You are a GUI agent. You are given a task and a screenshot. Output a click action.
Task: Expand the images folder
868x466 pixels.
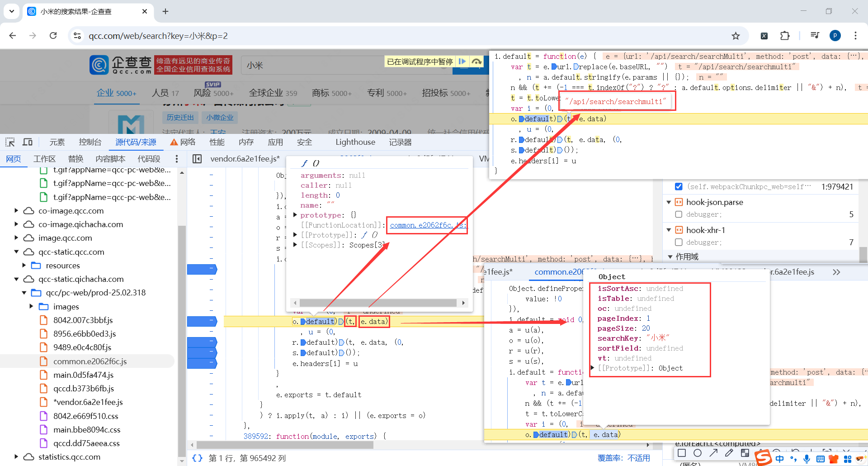[31, 306]
